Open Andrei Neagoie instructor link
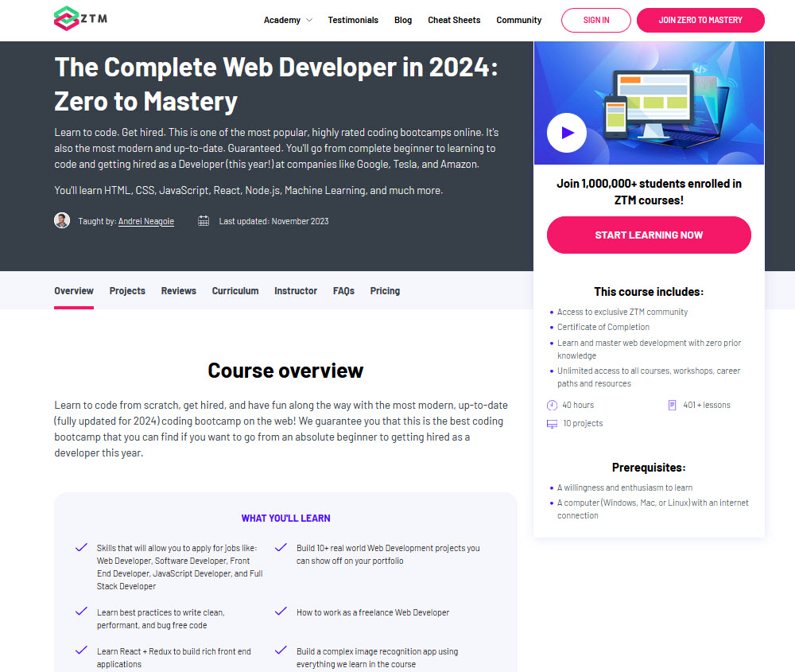The image size is (795, 672). coord(146,221)
